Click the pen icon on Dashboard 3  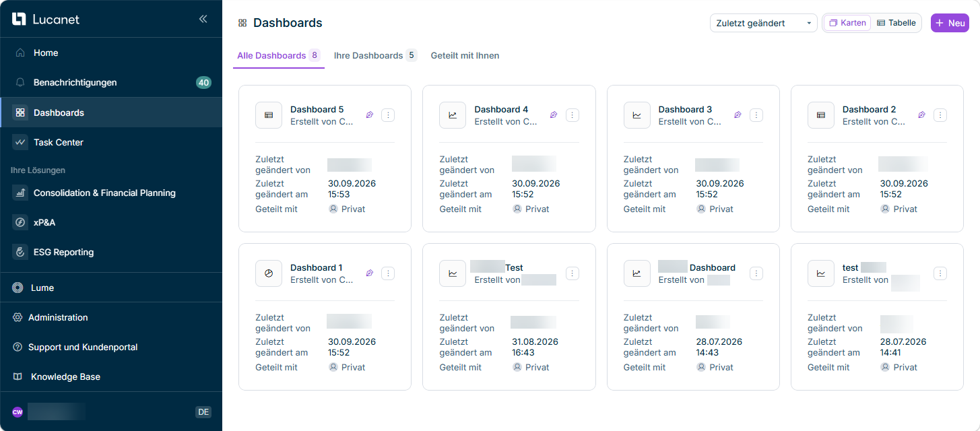(x=738, y=115)
